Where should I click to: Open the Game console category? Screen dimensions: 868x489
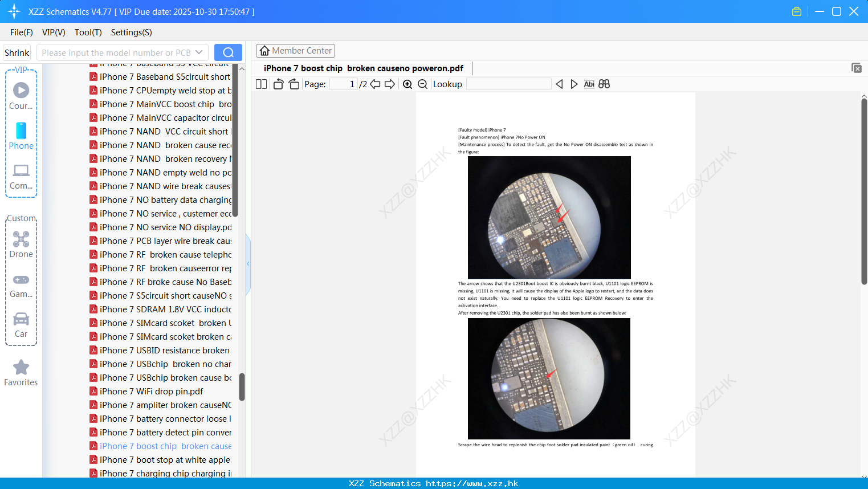point(21,286)
